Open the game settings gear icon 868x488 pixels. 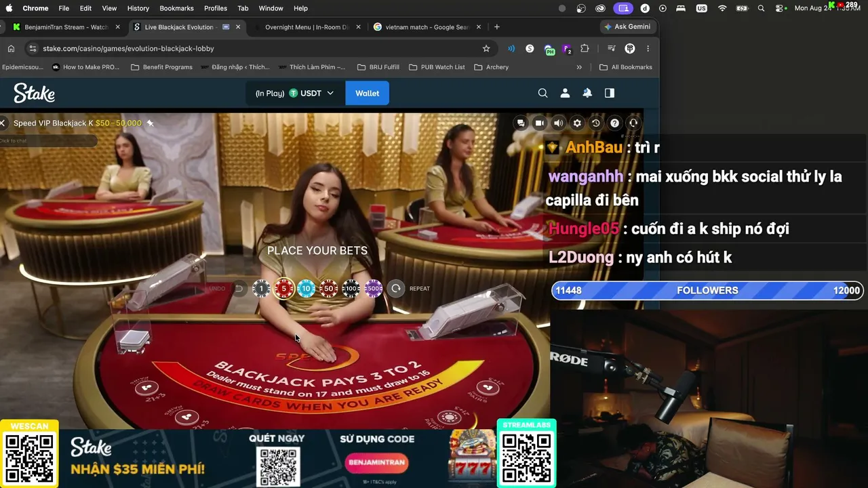(x=577, y=123)
